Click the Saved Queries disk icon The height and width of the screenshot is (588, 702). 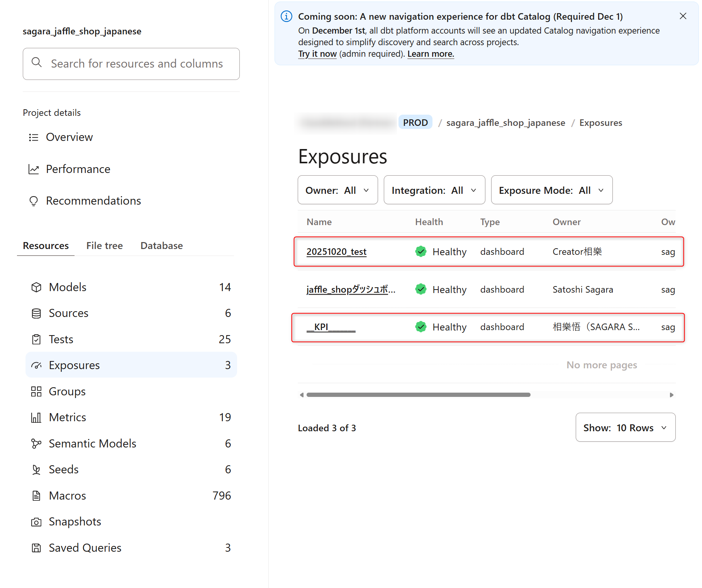(x=36, y=548)
